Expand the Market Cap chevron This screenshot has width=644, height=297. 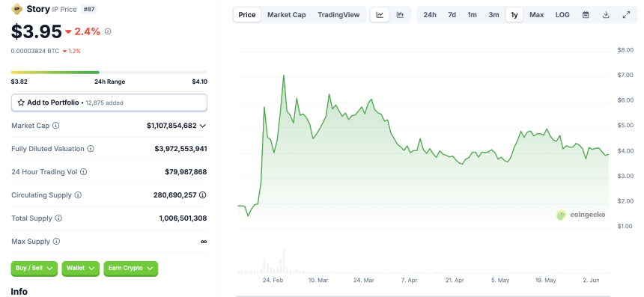[202, 126]
